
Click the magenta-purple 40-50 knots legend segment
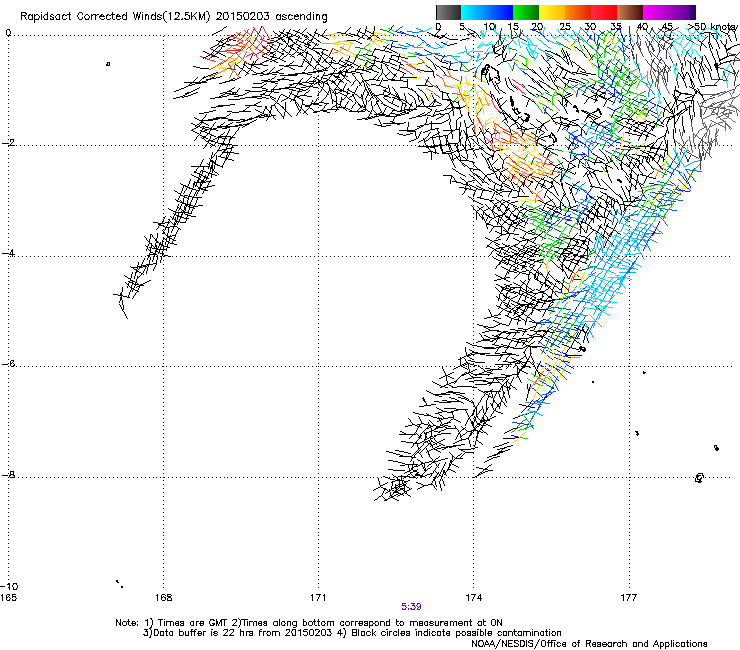(669, 12)
